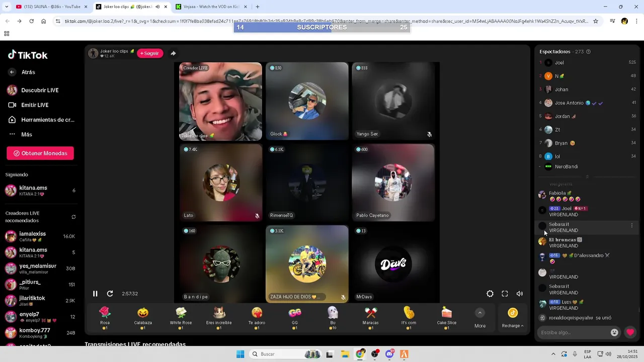Open iamalexiss recommended live
The height and width of the screenshot is (362, 644).
click(x=40, y=237)
